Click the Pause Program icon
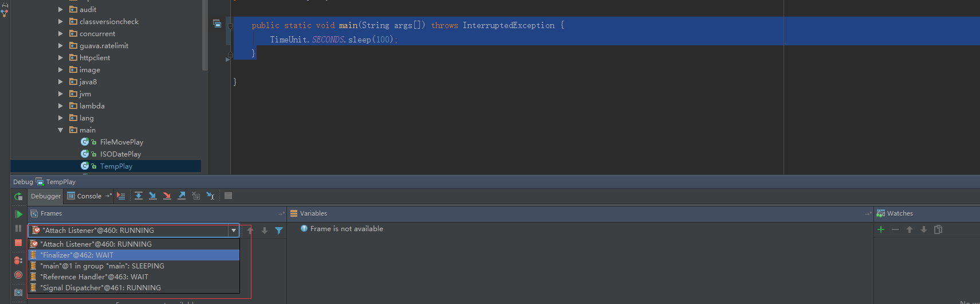The height and width of the screenshot is (304, 980). (x=18, y=228)
